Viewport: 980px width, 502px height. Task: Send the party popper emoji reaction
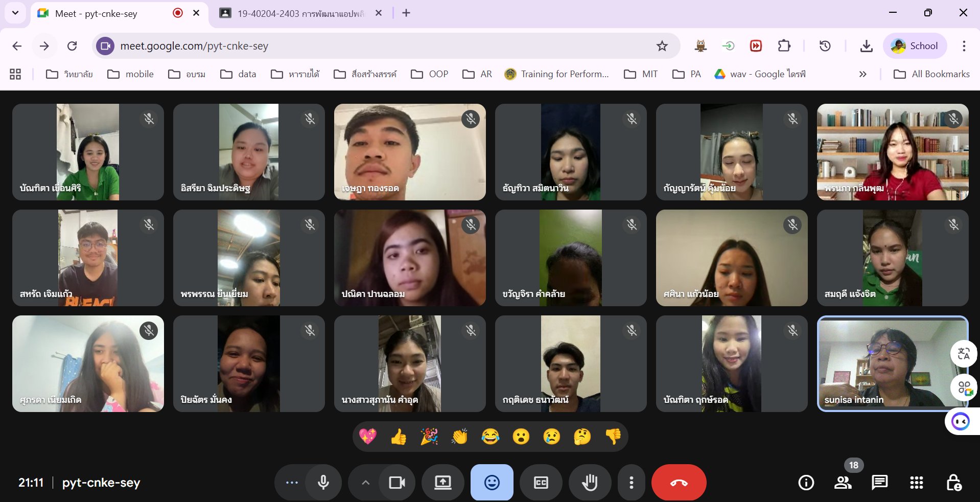[x=429, y=437]
